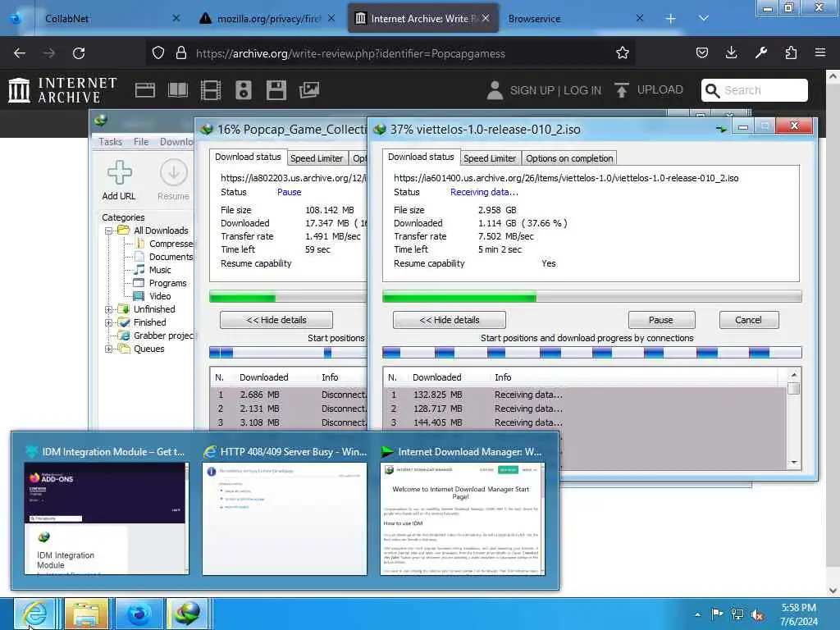The width and height of the screenshot is (840, 630).
Task: Click the Firefox address bar URL
Action: click(350, 53)
